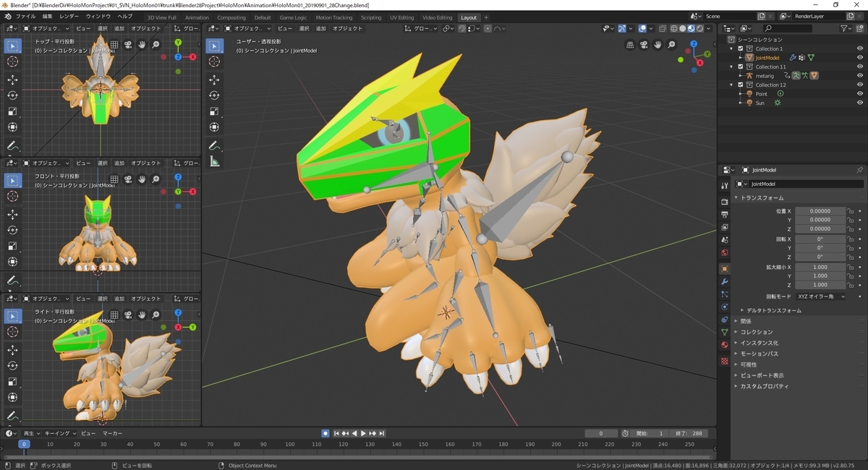This screenshot has height=470, width=868.
Task: Switch to the Scripting workspace tab
Action: coord(371,17)
